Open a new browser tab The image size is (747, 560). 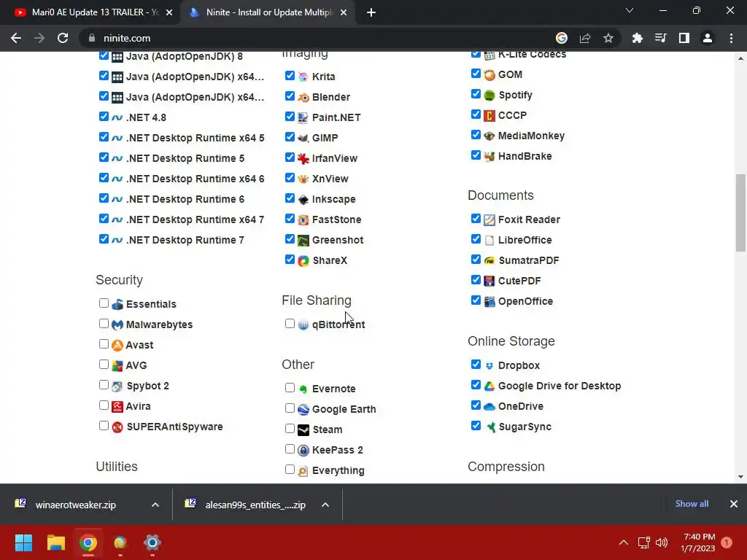point(371,13)
